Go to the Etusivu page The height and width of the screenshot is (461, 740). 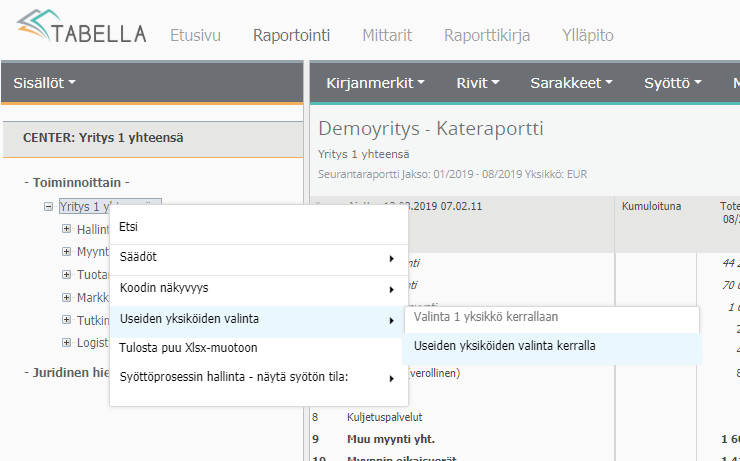click(195, 35)
